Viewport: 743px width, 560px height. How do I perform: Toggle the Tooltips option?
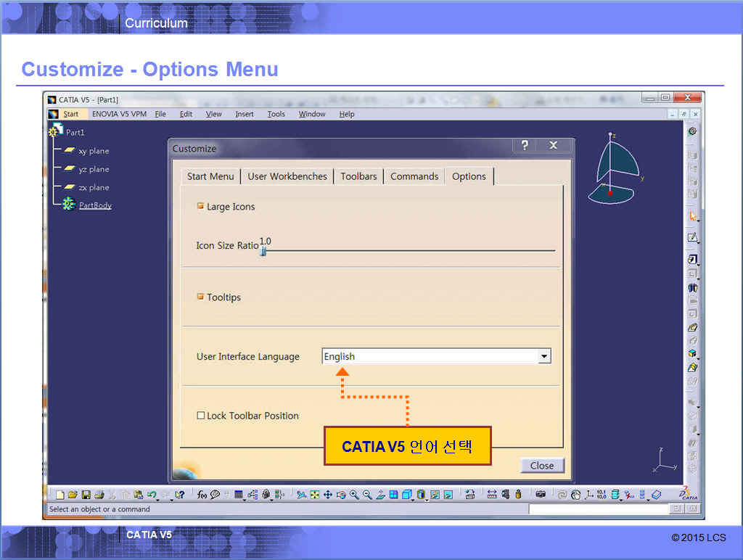pos(201,297)
